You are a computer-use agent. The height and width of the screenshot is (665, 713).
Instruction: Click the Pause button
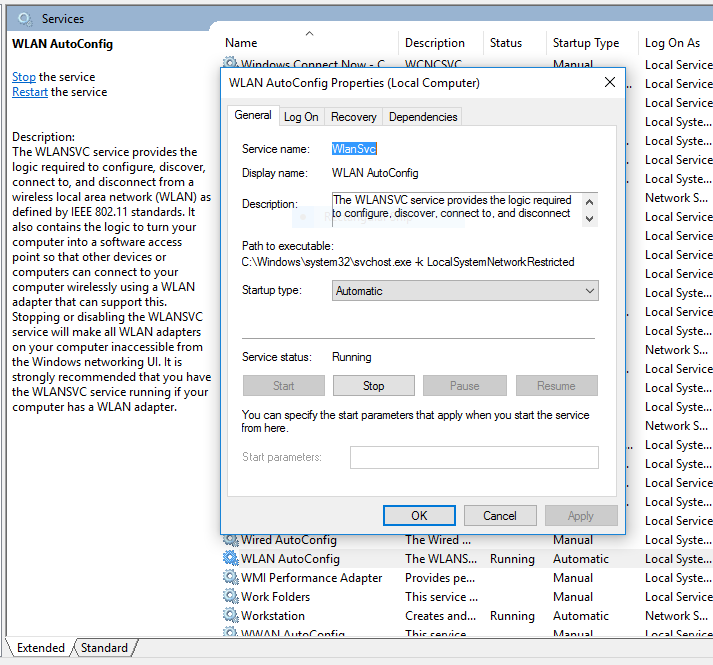click(465, 386)
